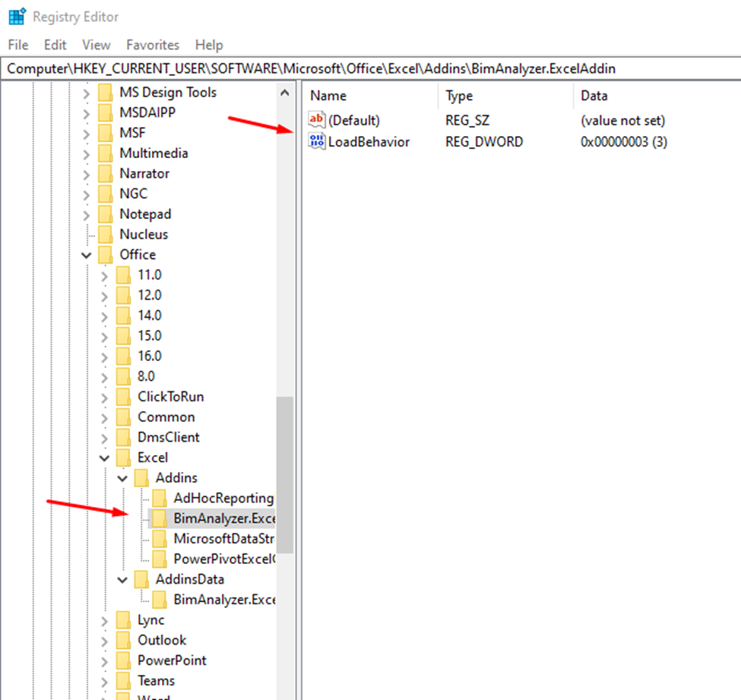Select the PowerPivotExcel folder icon
This screenshot has height=700, width=741.
tap(160, 560)
